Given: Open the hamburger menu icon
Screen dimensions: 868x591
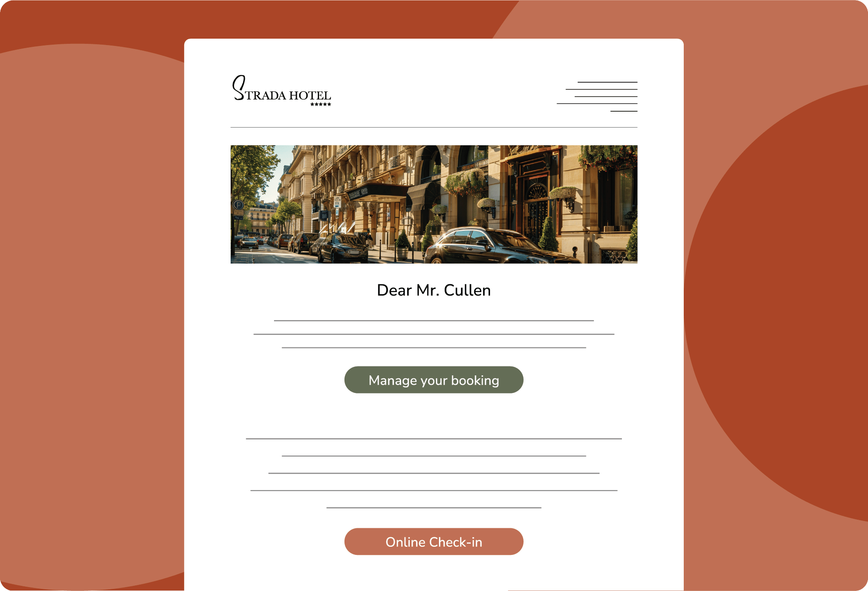Looking at the screenshot, I should (x=602, y=93).
